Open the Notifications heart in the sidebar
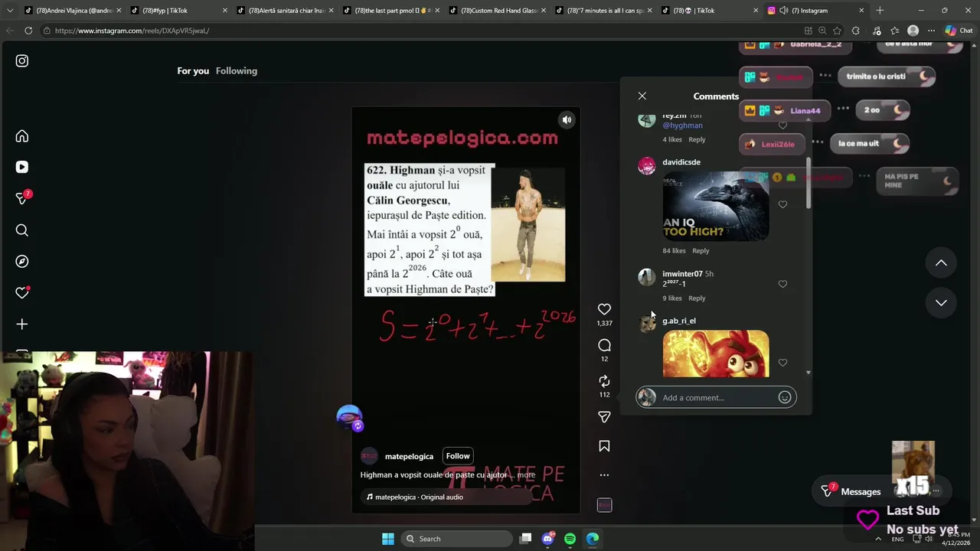This screenshot has width=980, height=551. tap(22, 293)
